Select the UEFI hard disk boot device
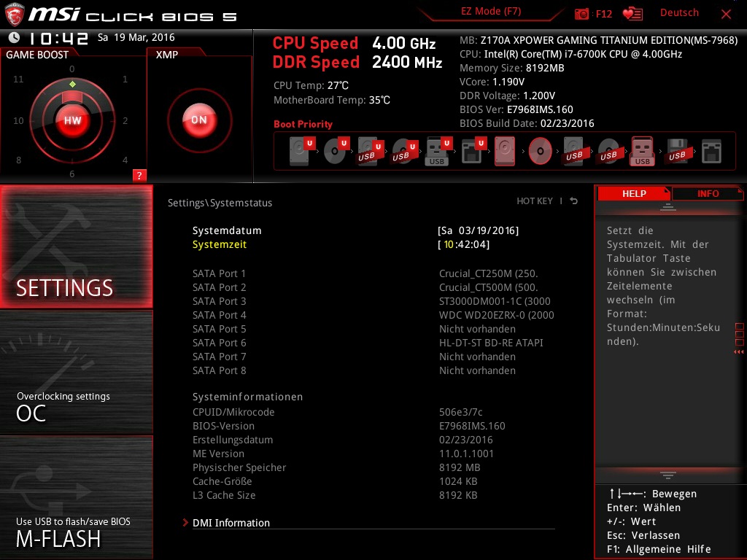The image size is (747, 560). (302, 151)
